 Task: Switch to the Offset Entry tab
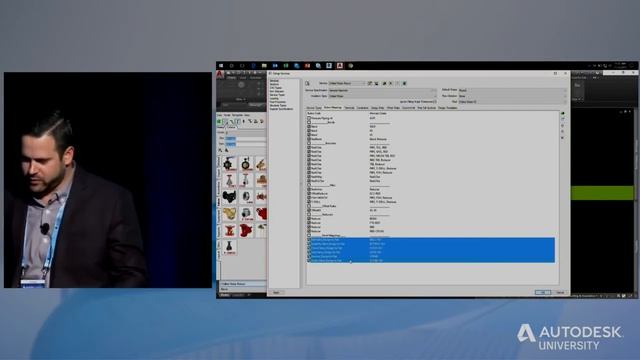click(x=393, y=108)
